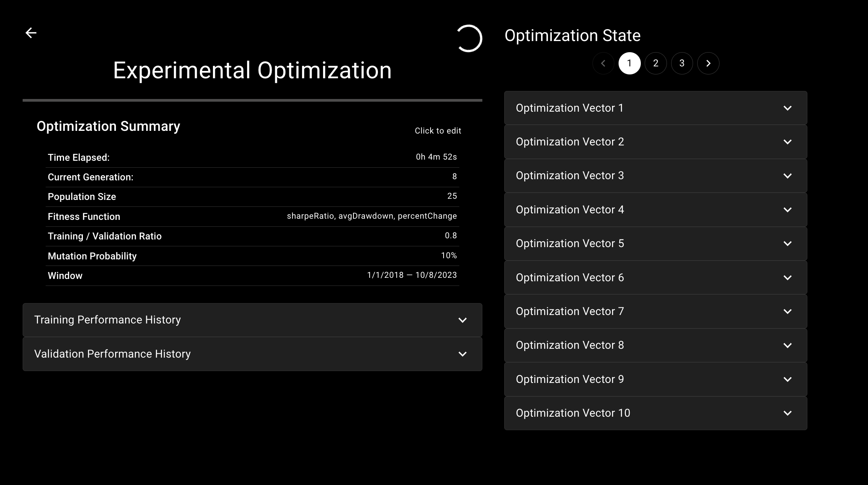Expand Training Performance History panel

tap(252, 320)
